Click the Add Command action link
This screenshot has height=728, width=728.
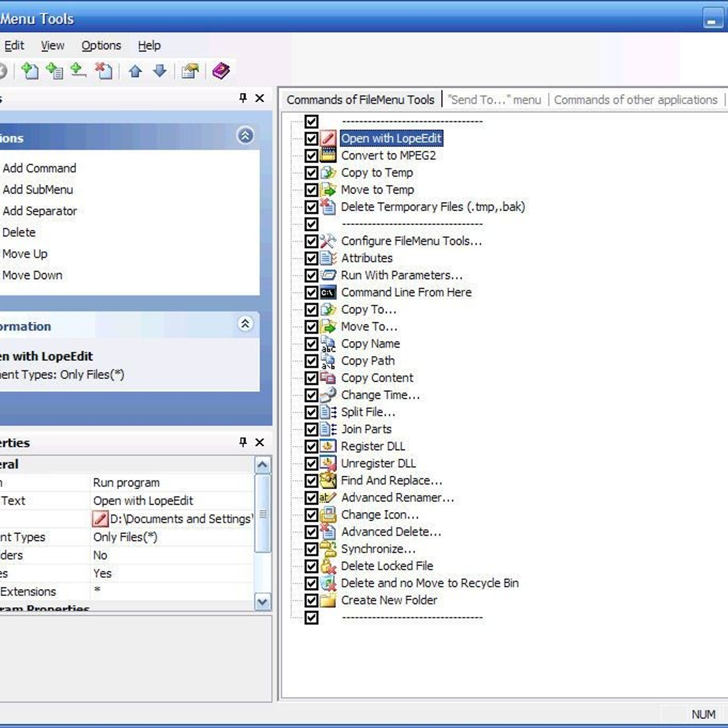point(39,168)
